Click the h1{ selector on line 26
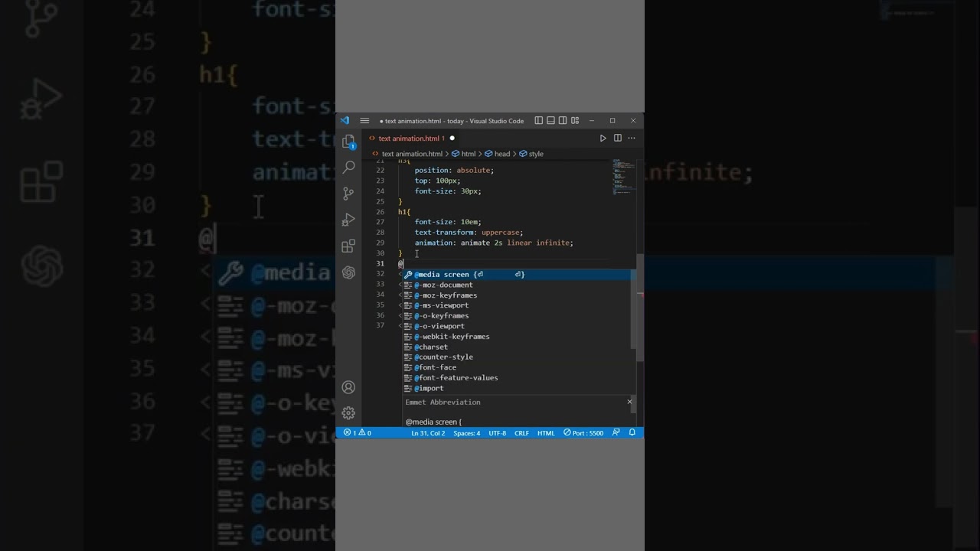 404,212
